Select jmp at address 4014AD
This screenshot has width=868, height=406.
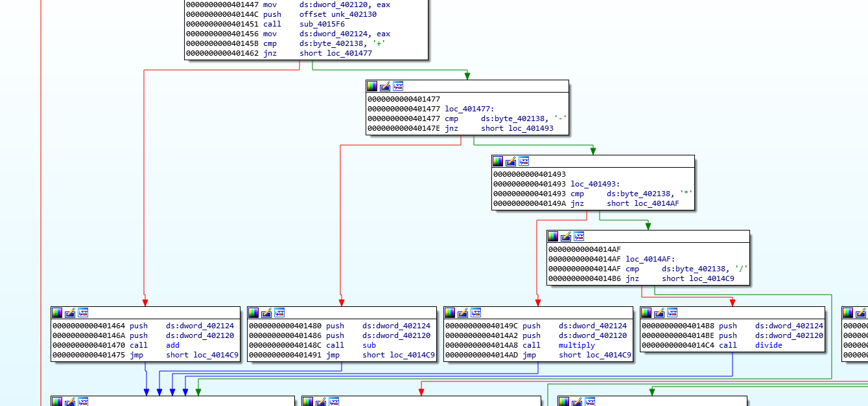538,355
